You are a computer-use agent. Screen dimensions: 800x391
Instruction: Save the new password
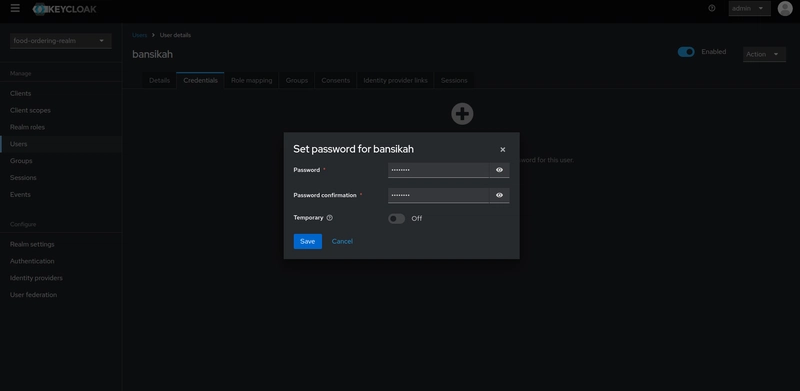(x=308, y=241)
